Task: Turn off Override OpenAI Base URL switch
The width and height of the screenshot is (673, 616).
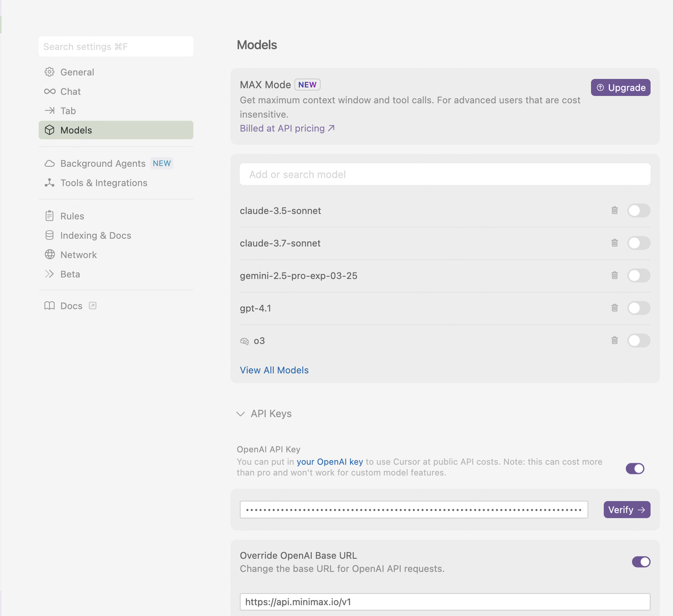Action: [x=641, y=562]
